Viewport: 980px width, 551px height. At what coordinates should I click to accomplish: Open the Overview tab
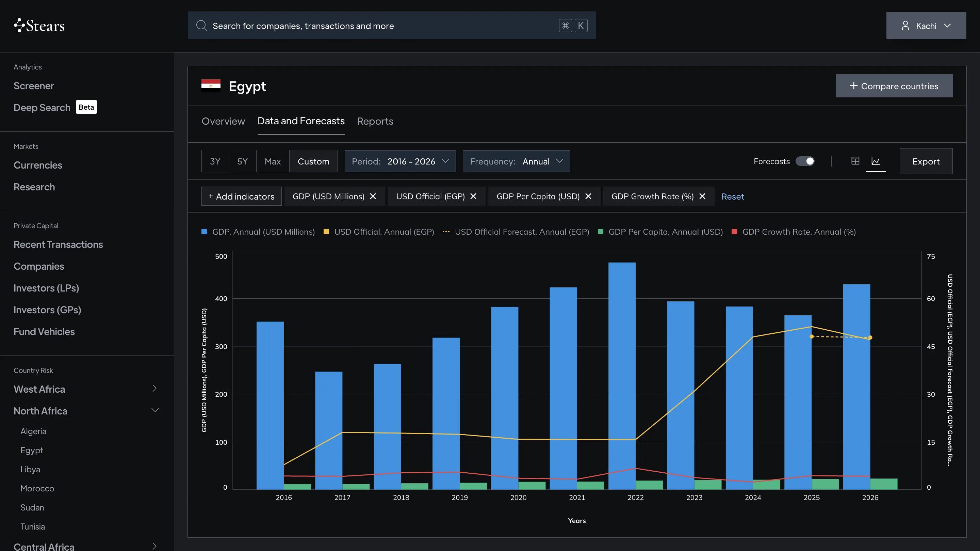click(223, 121)
